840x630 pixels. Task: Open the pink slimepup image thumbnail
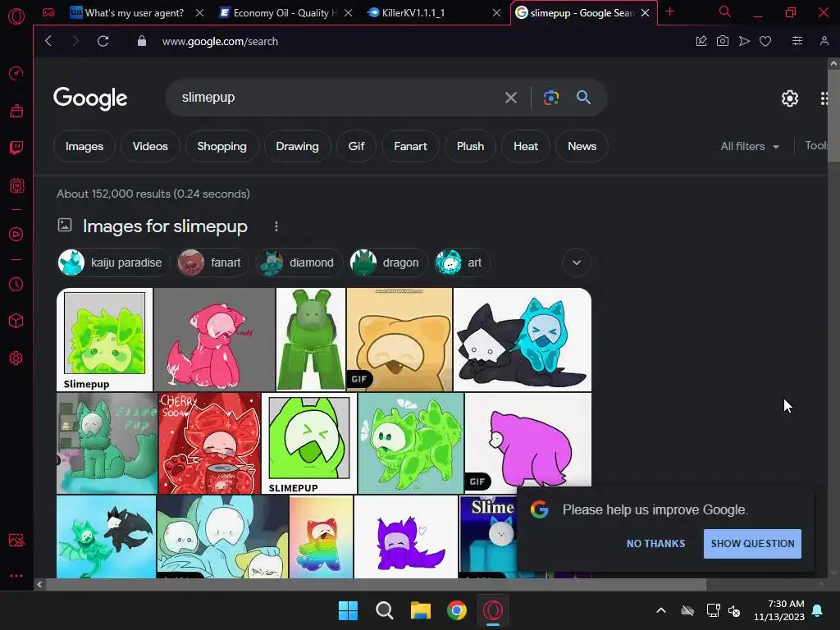pos(214,340)
